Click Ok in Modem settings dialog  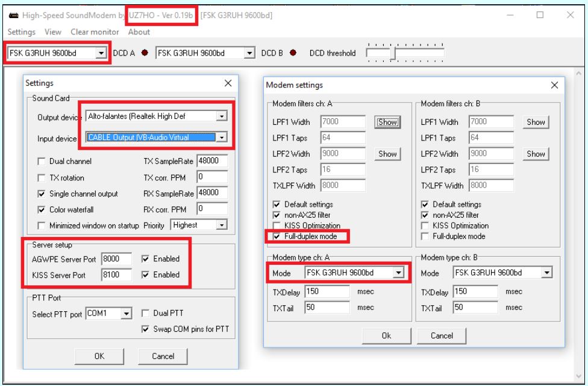tap(386, 336)
